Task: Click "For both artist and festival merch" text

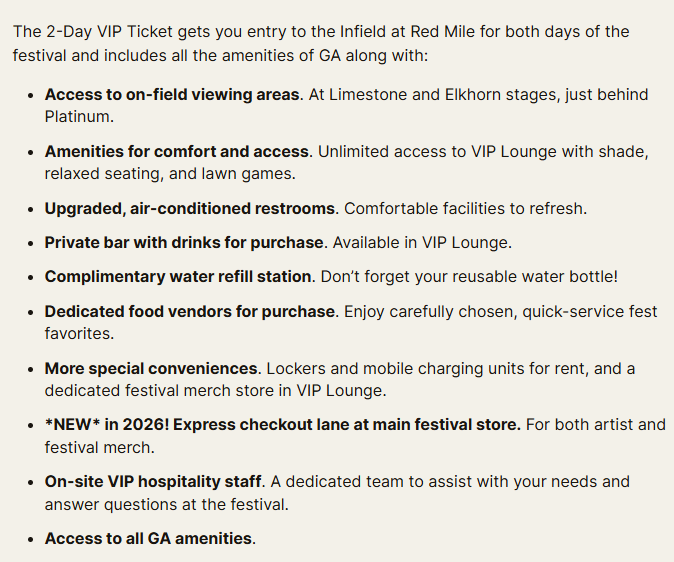Action: [x=595, y=424]
